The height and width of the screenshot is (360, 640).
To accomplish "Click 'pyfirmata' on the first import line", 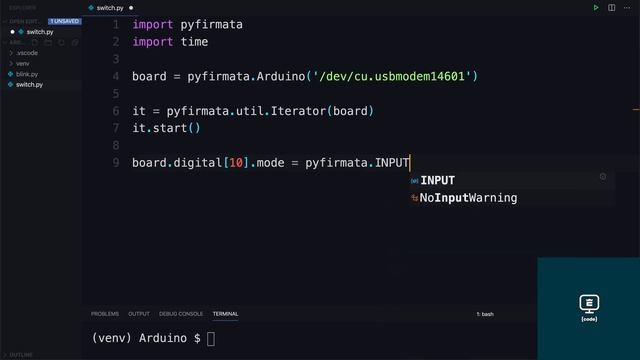I will (211, 24).
